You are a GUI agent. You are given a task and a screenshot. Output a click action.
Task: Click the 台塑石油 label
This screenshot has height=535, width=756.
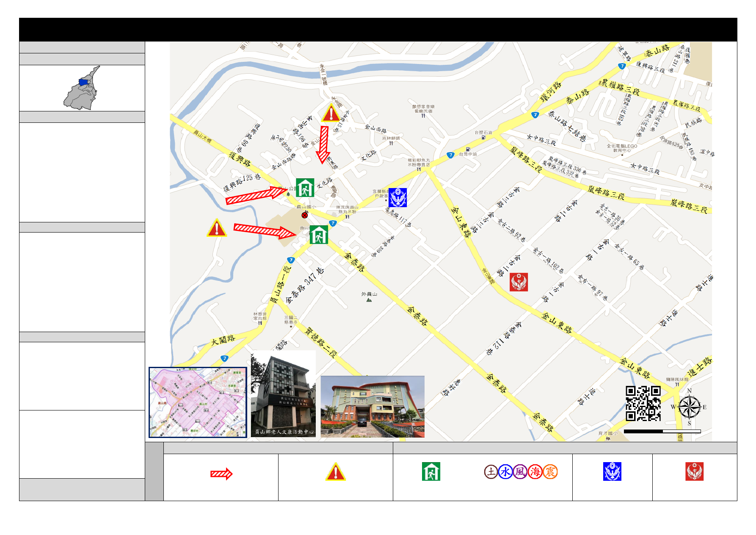(483, 133)
